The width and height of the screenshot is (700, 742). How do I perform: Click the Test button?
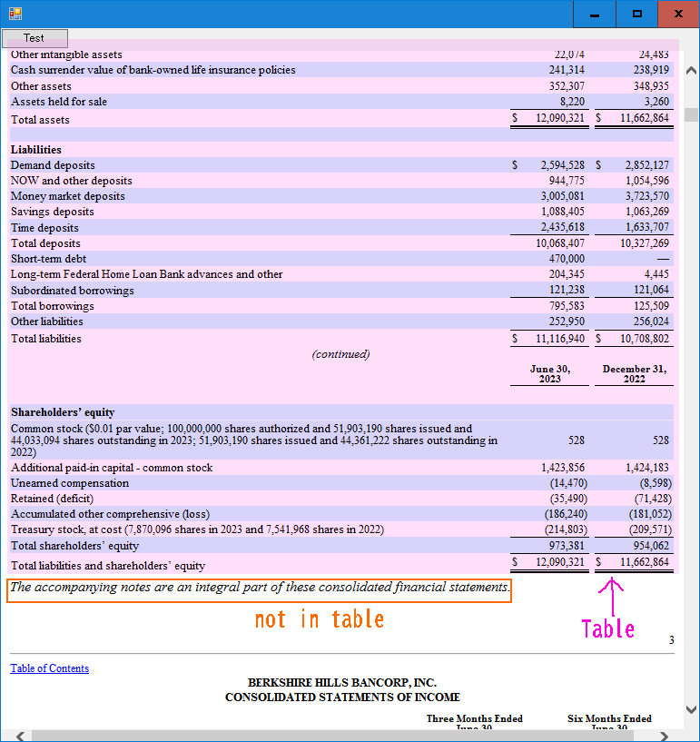click(35, 38)
